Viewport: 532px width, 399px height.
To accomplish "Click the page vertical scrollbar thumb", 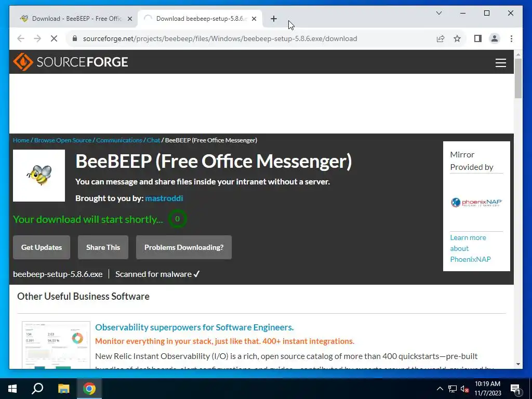I will click(x=518, y=78).
